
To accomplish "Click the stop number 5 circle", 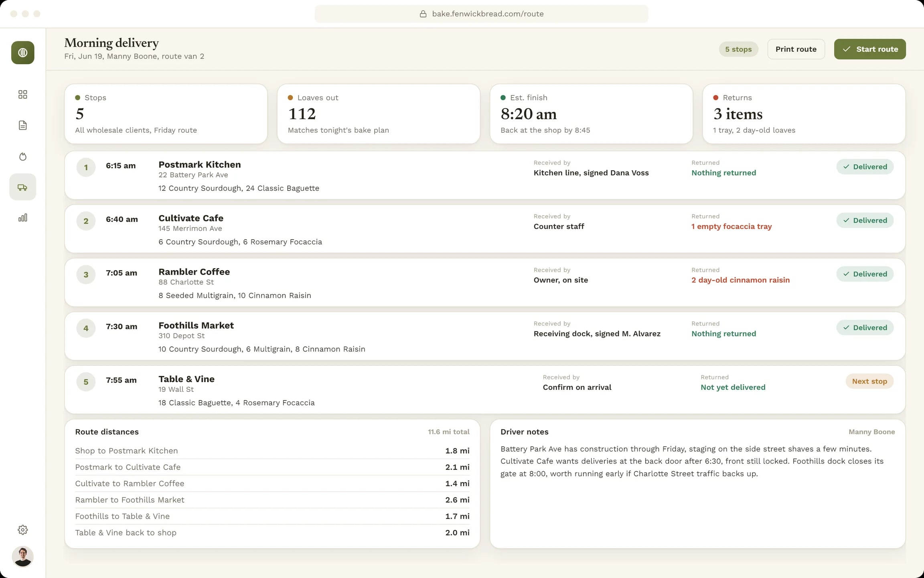I will point(86,382).
